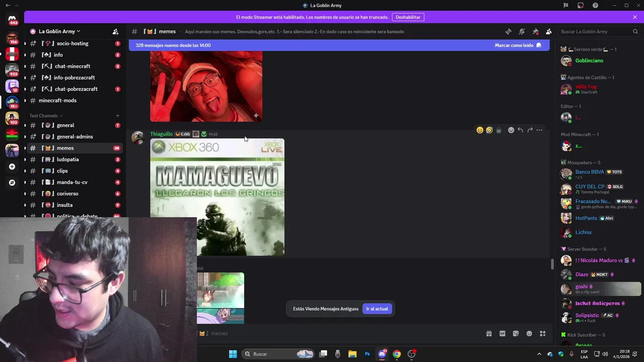Open the emoji picker in message bar
644x362 pixels.
click(x=529, y=333)
